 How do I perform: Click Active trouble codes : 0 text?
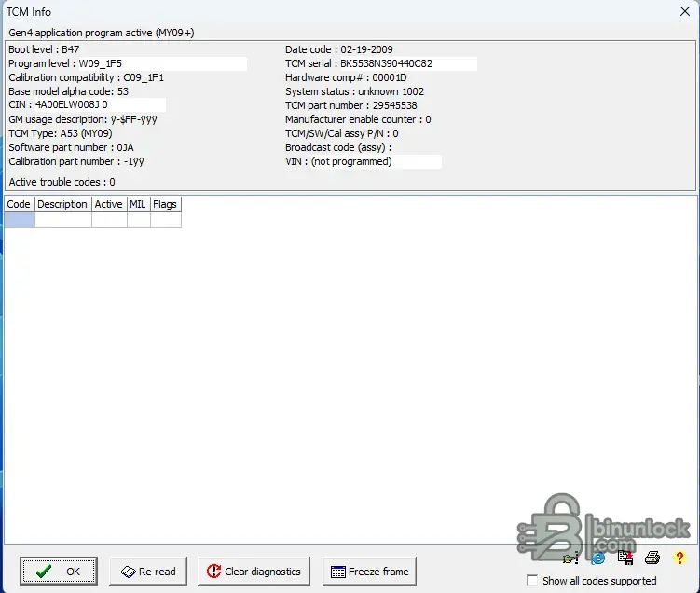click(62, 182)
